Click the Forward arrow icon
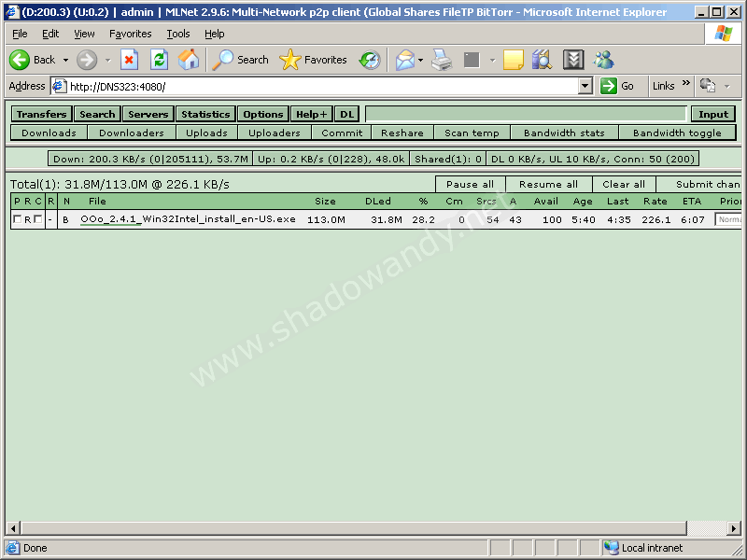The height and width of the screenshot is (560, 747). coord(87,60)
